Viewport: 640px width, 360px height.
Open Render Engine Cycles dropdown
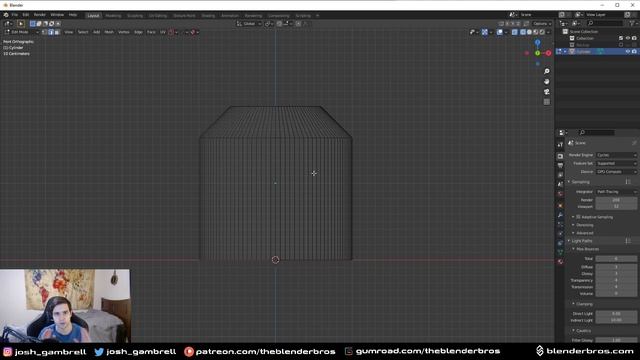(x=616, y=155)
